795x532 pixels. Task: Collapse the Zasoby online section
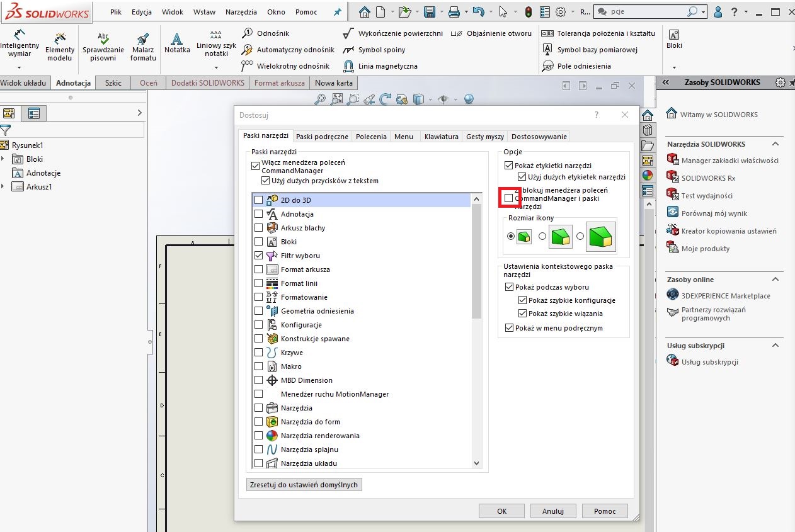tap(776, 280)
